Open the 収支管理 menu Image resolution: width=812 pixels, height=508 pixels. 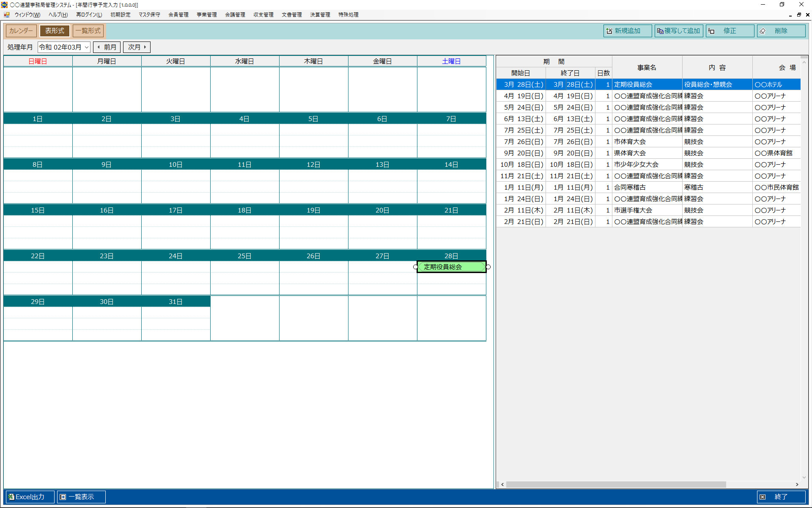click(263, 14)
